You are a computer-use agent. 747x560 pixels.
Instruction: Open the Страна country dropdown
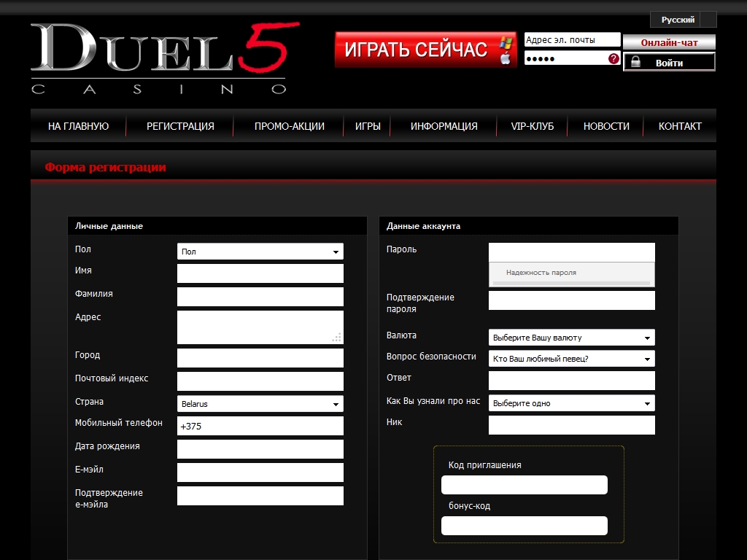click(260, 404)
